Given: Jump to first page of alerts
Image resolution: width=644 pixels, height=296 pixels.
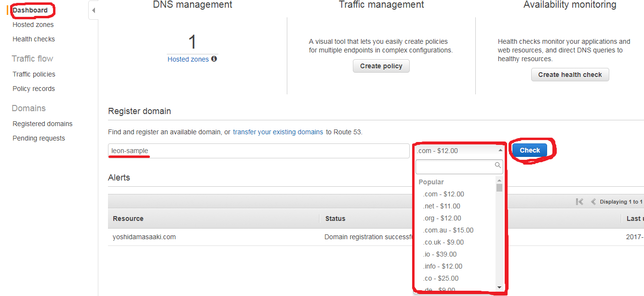Looking at the screenshot, I should click(579, 202).
